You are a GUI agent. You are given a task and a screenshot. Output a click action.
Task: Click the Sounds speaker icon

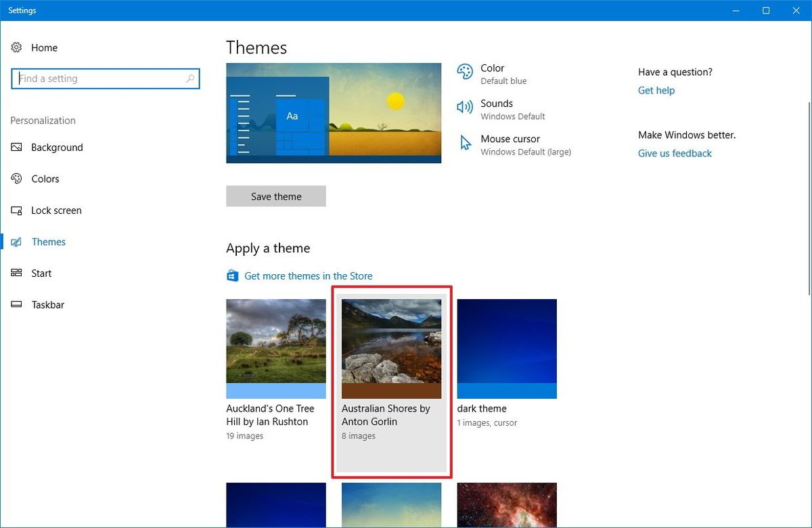[x=464, y=106]
